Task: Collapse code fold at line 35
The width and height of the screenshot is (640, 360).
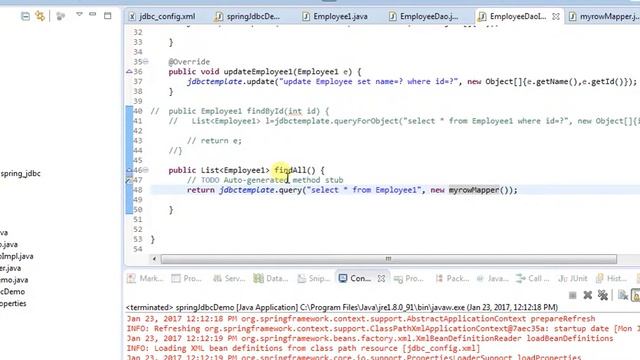Action: click(146, 62)
